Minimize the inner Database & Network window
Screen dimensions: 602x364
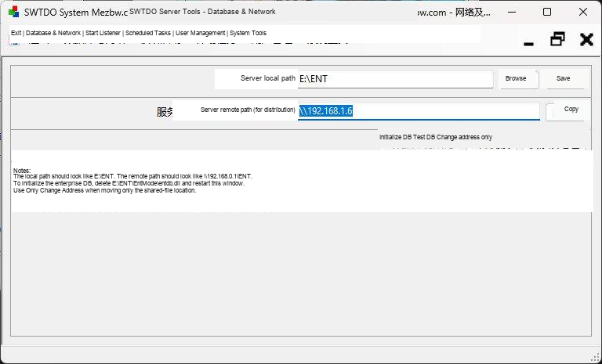528,44
